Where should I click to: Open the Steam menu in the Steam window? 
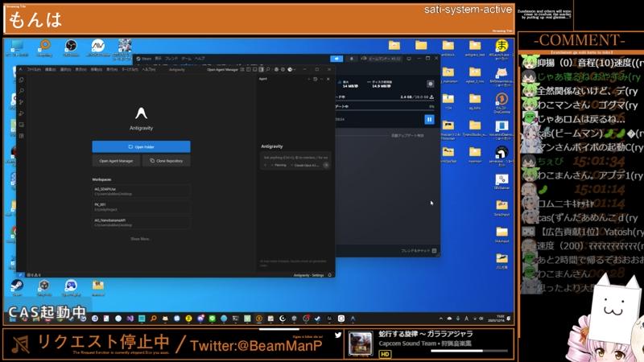click(147, 59)
